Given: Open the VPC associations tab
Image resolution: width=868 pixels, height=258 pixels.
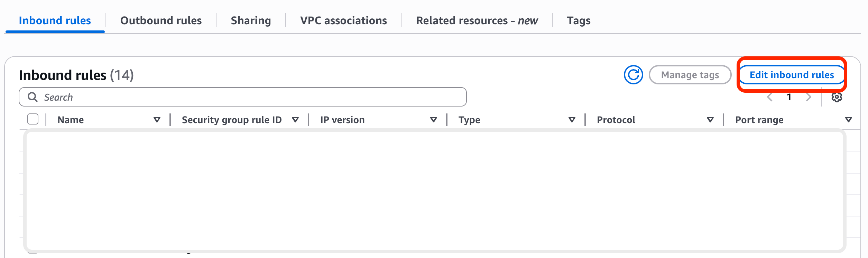Looking at the screenshot, I should click(x=344, y=20).
